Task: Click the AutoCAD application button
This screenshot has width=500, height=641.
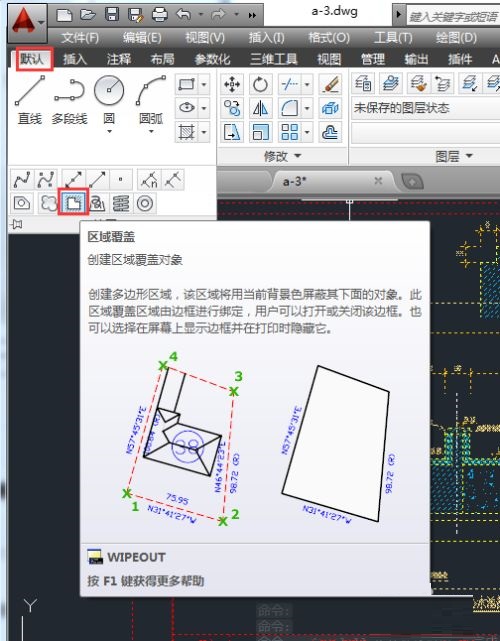Action: coord(27,22)
